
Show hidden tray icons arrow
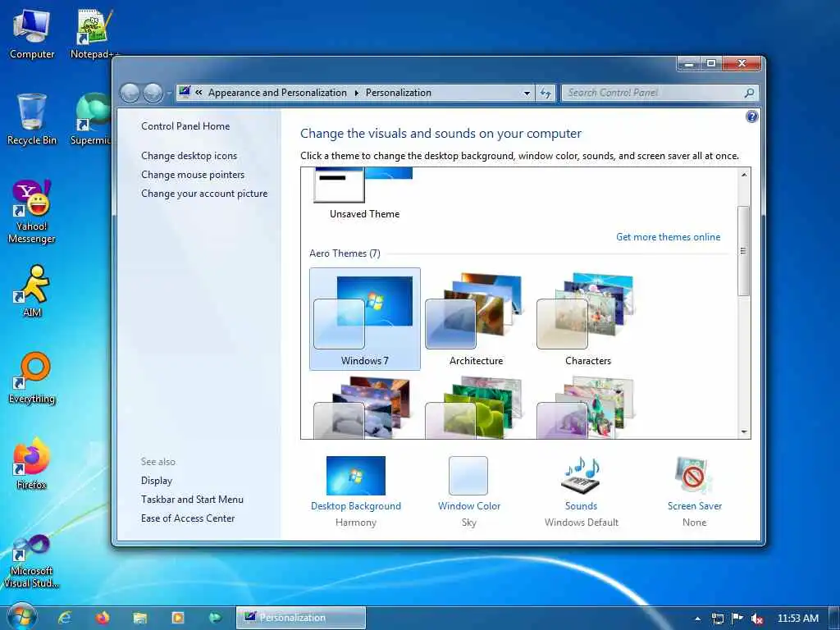point(697,619)
